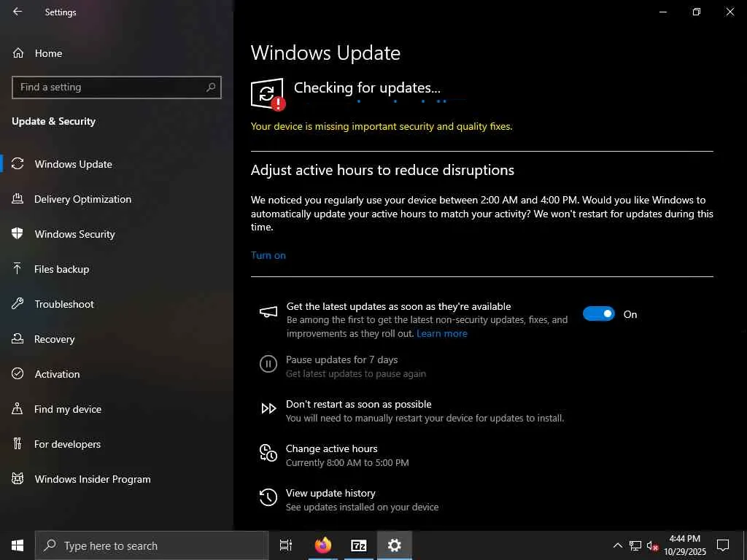747x560 pixels.
Task: Open Task View on the taskbar
Action: coord(286,545)
